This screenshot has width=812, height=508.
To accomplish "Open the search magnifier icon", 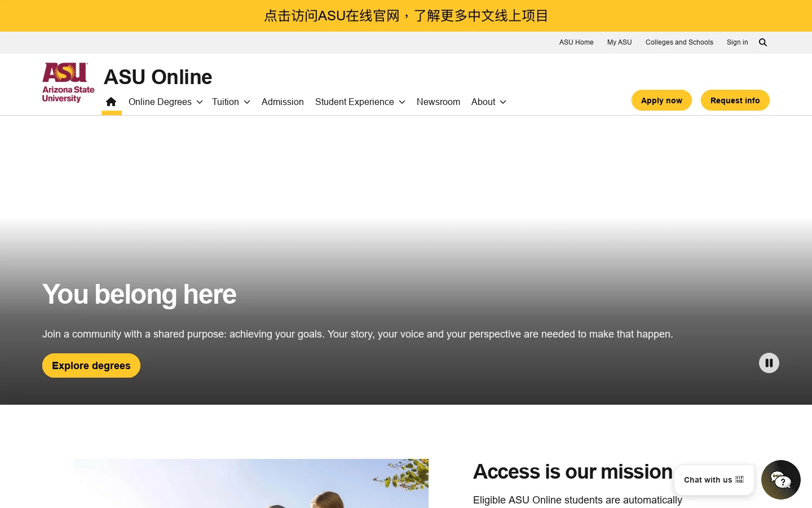I will 763,42.
